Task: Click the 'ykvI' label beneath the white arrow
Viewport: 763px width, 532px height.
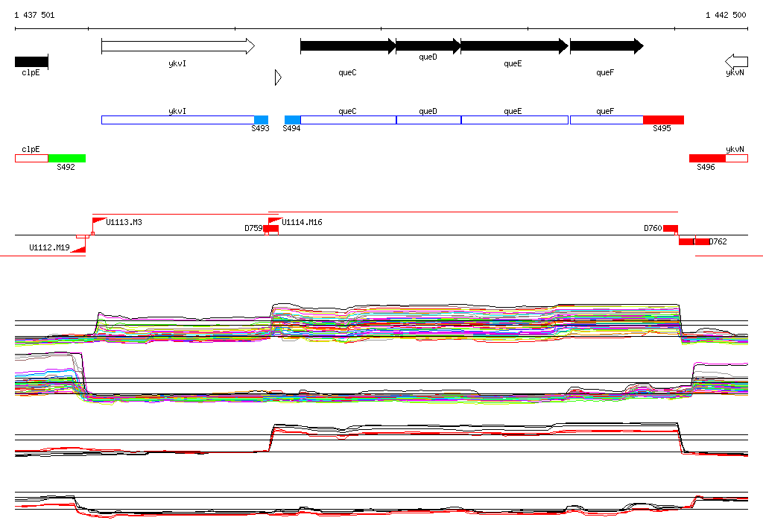Action: point(177,64)
